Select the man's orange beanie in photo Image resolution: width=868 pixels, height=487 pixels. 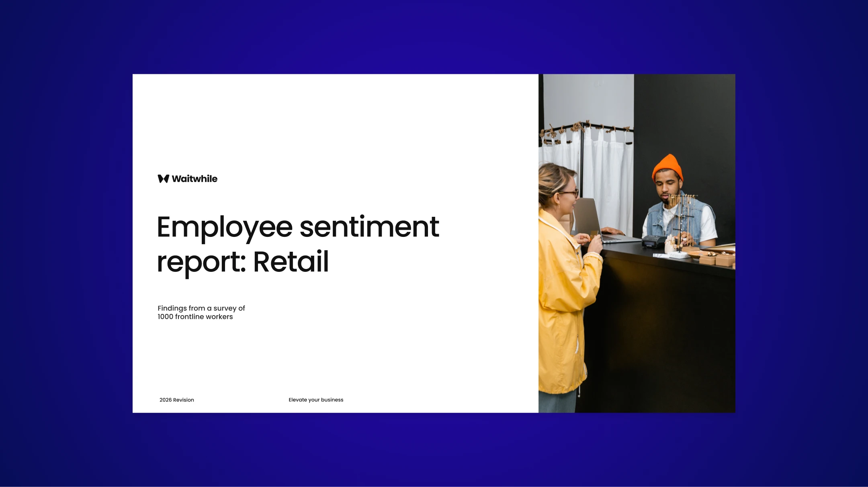point(668,167)
